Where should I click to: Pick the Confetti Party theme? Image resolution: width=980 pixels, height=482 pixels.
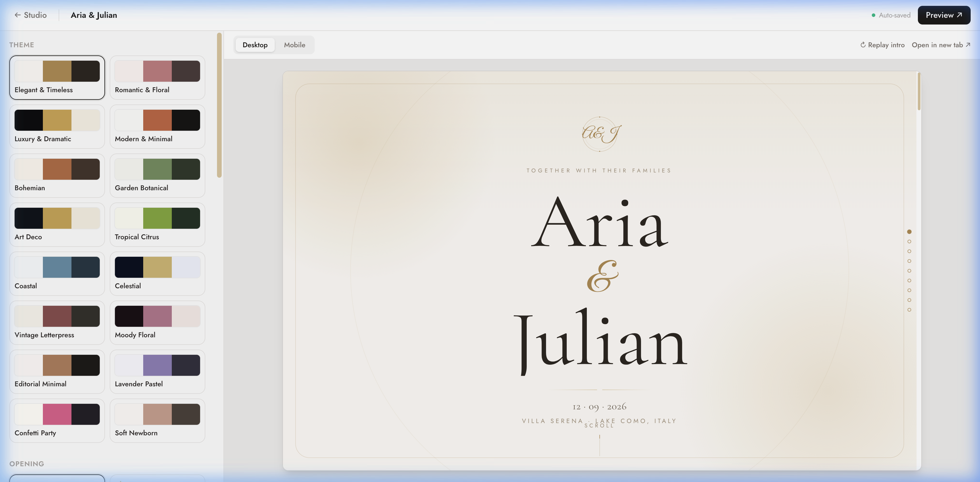pyautogui.click(x=57, y=421)
